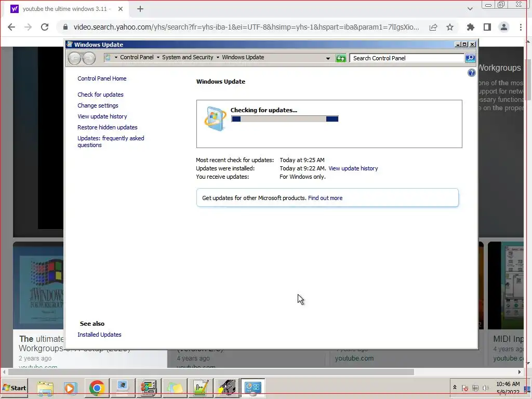This screenshot has height=399, width=532.
Task: Select Windows Update breadcrumb
Action: pos(243,57)
